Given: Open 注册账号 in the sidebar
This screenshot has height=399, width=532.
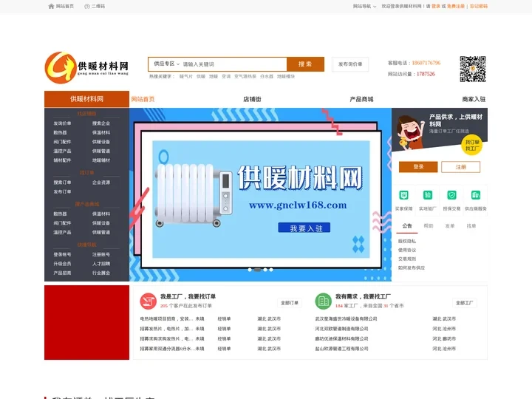Looking at the screenshot, I should pyautogui.click(x=101, y=254).
